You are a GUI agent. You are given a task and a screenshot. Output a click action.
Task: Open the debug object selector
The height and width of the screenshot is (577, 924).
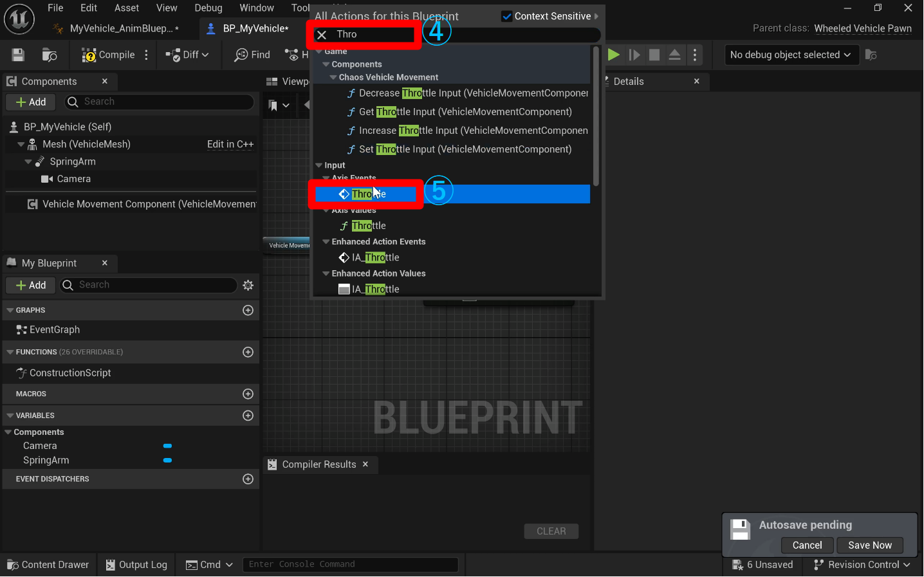[791, 55]
